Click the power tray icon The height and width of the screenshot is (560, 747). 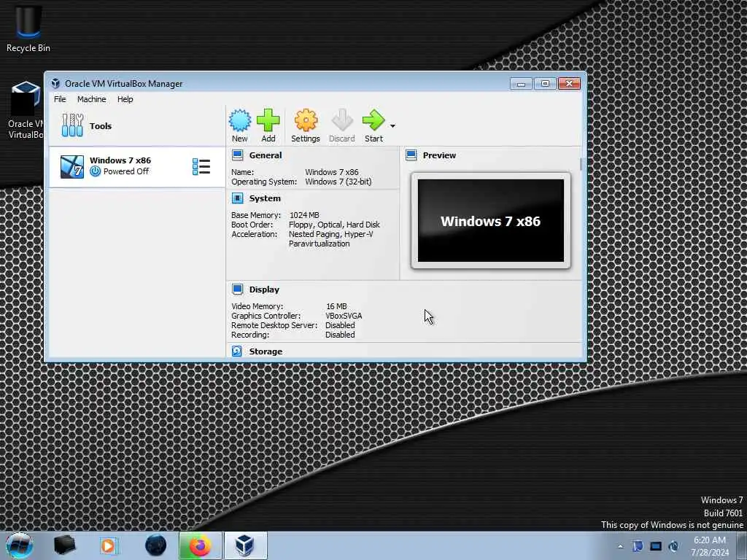tap(673, 546)
